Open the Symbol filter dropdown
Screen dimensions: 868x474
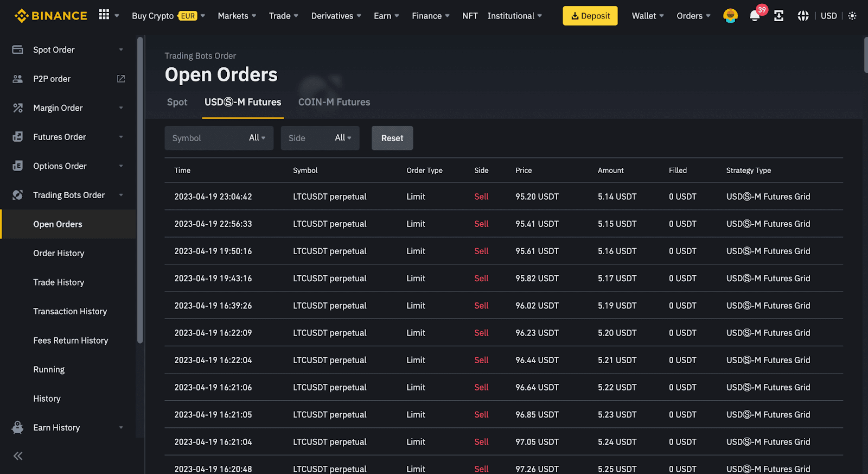[x=219, y=138]
